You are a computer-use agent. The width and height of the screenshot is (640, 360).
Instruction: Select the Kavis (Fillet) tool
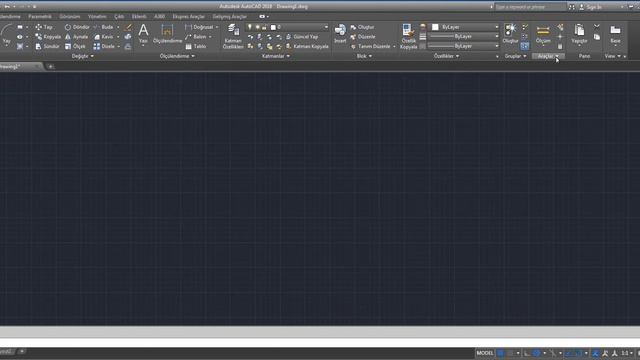pos(103,37)
